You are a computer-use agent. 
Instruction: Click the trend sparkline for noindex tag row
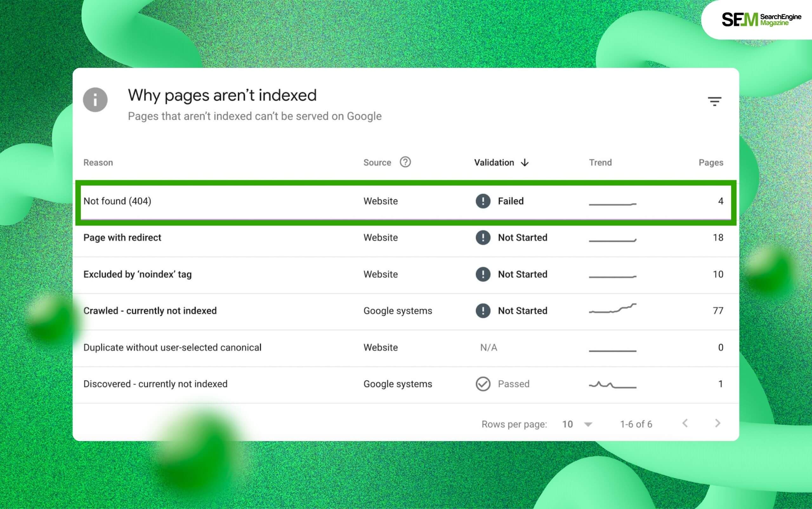[x=612, y=277]
